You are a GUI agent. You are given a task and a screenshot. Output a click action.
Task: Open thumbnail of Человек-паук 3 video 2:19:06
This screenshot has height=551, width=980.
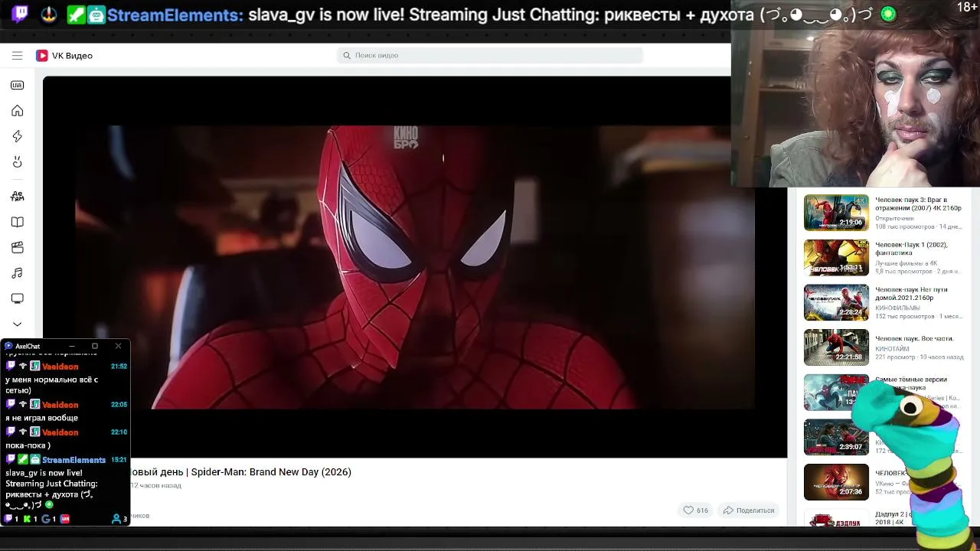click(x=836, y=213)
